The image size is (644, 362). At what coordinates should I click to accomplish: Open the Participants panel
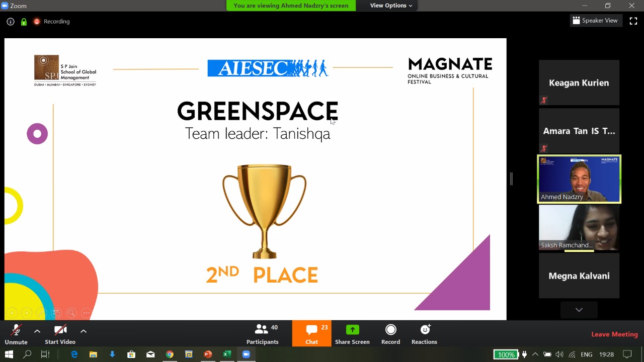[262, 334]
